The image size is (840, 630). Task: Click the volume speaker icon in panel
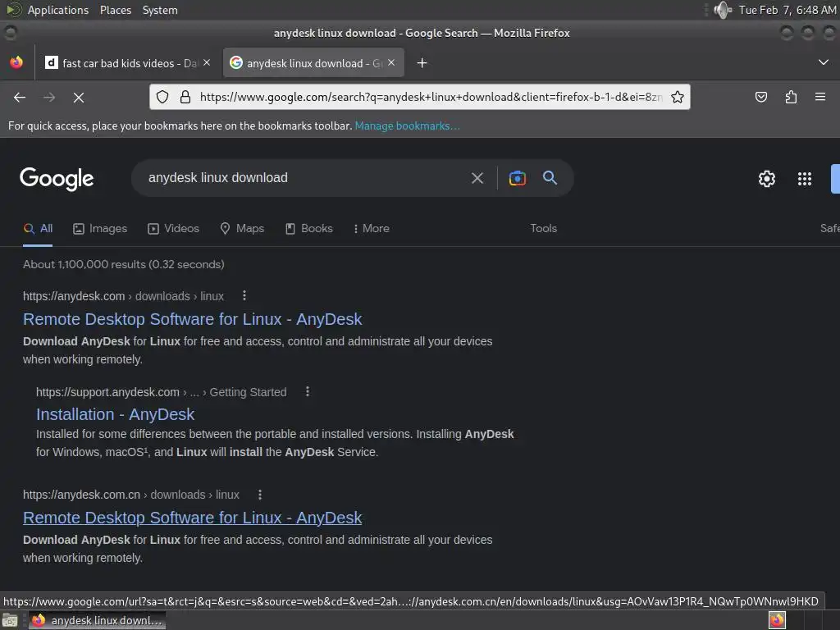click(722, 10)
